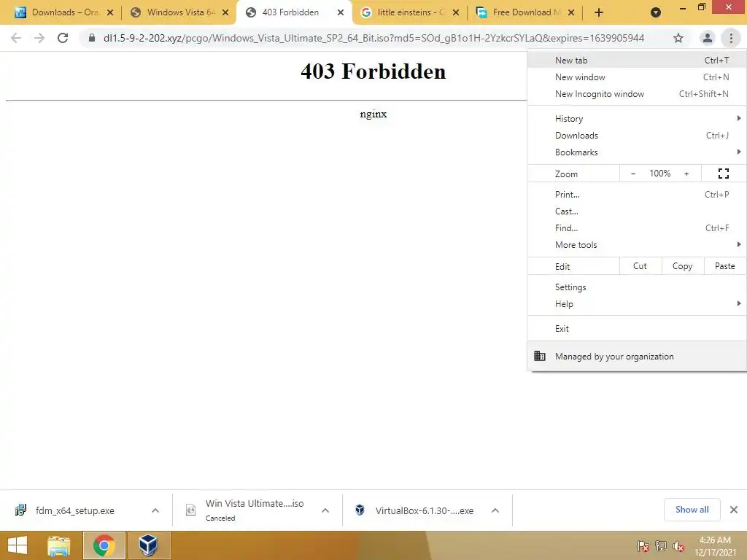Expand the Help submenu
The image size is (747, 560).
[637, 304]
